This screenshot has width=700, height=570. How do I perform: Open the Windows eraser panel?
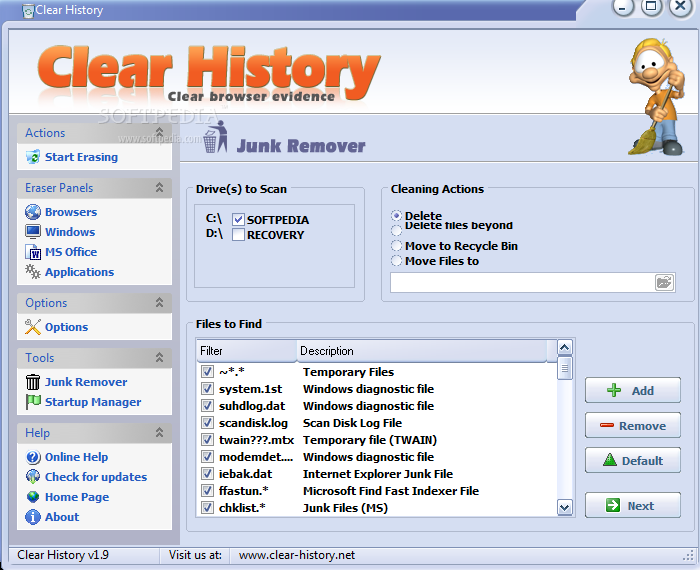70,232
